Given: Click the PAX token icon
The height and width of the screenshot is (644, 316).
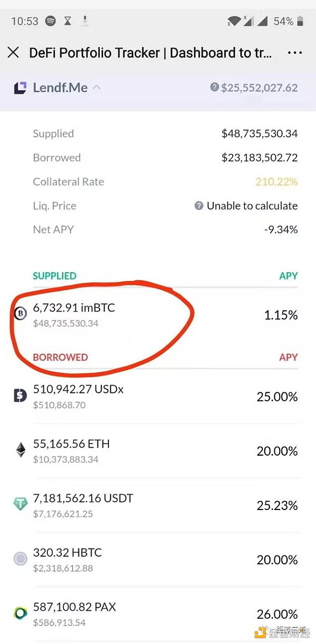Looking at the screenshot, I should point(20,613).
